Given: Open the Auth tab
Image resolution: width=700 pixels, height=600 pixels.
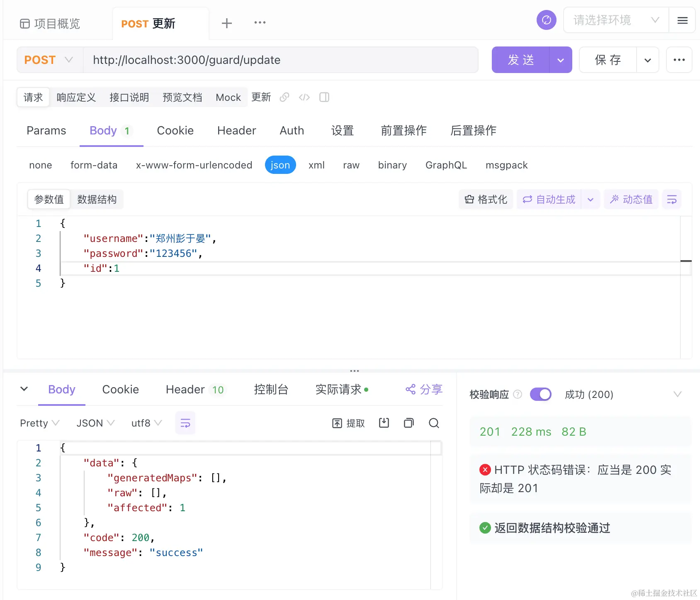Looking at the screenshot, I should [x=292, y=131].
